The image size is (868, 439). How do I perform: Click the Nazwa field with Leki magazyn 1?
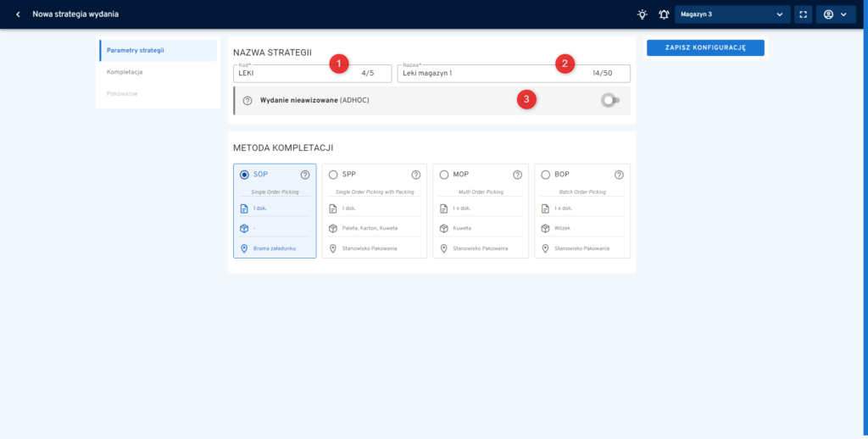click(492, 74)
